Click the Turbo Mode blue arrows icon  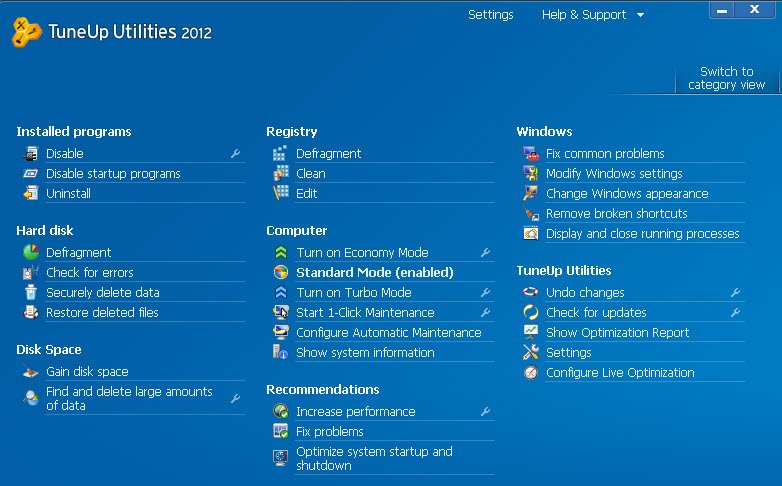pyautogui.click(x=281, y=292)
